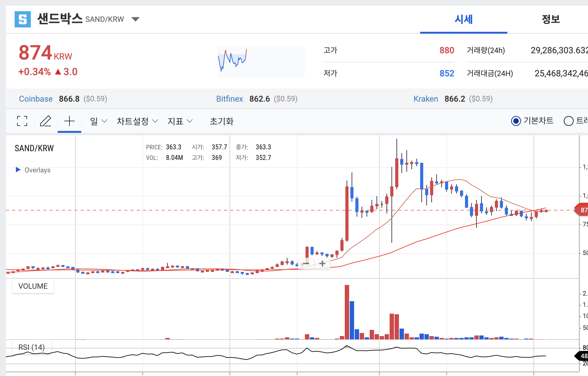Click the 874 KRW current price text

45,52
